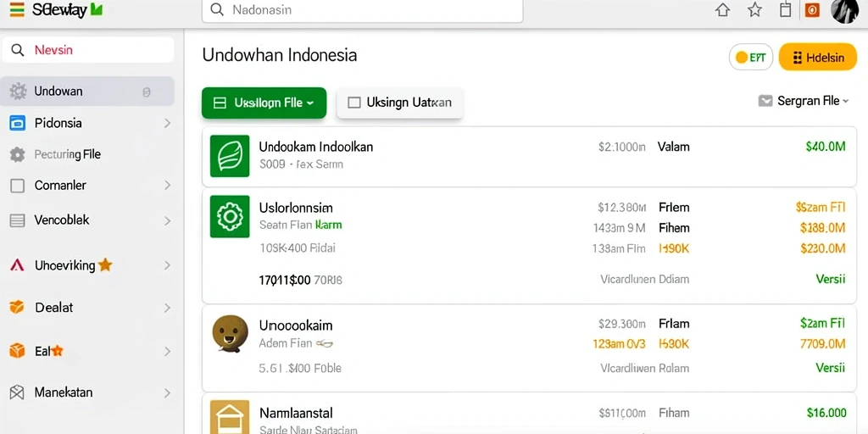Open the Namlaanstal listing title
The height and width of the screenshot is (434, 868).
296,413
